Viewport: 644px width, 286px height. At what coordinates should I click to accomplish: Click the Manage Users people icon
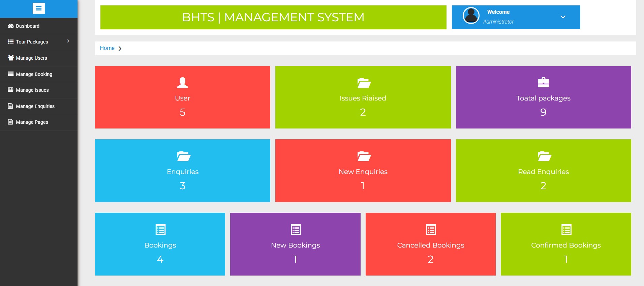[11, 58]
